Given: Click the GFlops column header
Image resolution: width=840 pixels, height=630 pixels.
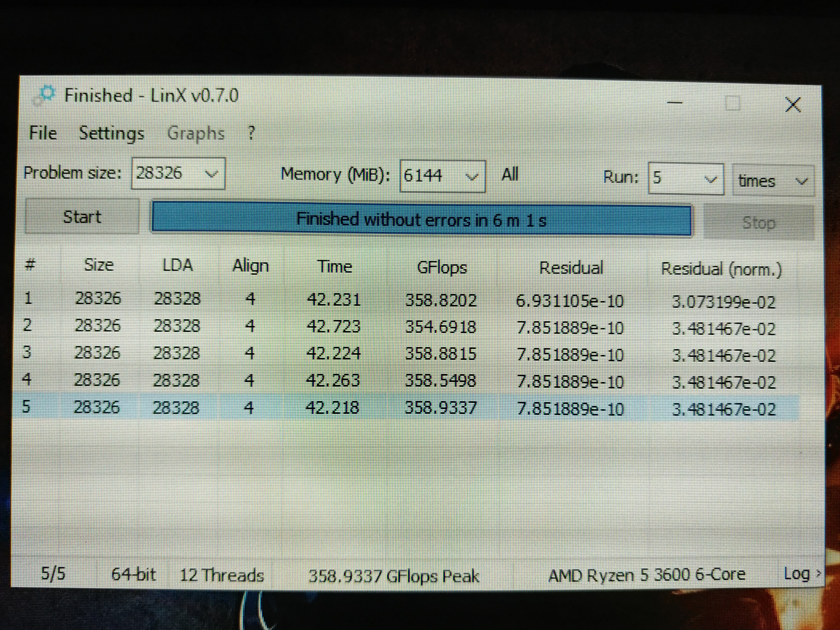Looking at the screenshot, I should 442,268.
